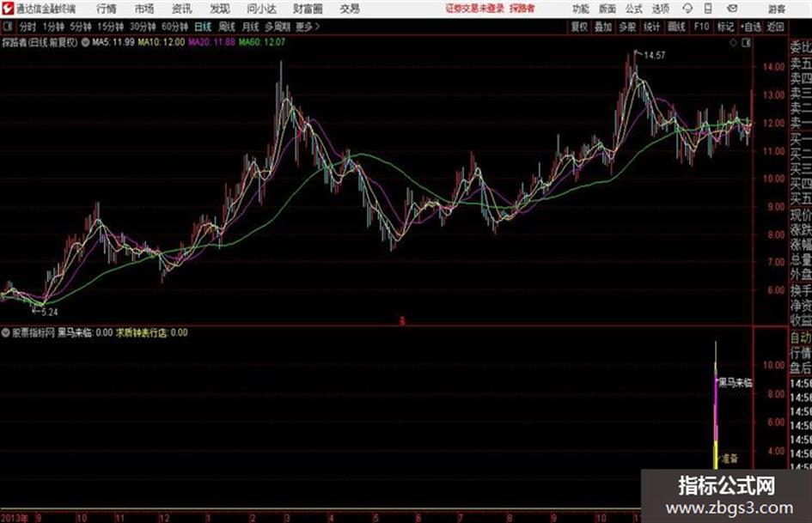Click the 复权 toolbar button
The image size is (812, 523).
[579, 27]
